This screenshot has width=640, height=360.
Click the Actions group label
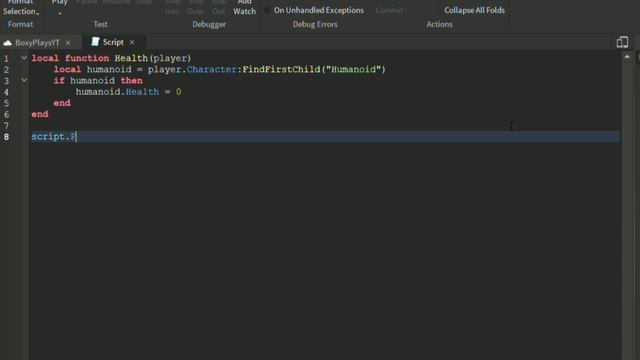pos(440,24)
